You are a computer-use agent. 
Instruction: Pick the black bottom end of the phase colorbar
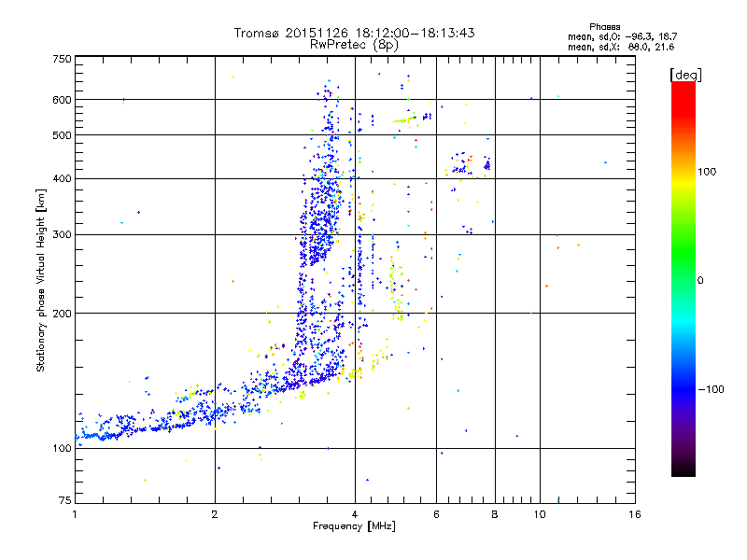tap(684, 471)
